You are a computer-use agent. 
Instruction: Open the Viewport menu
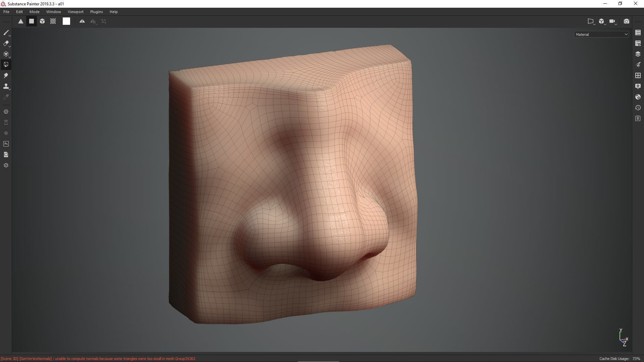click(x=75, y=12)
